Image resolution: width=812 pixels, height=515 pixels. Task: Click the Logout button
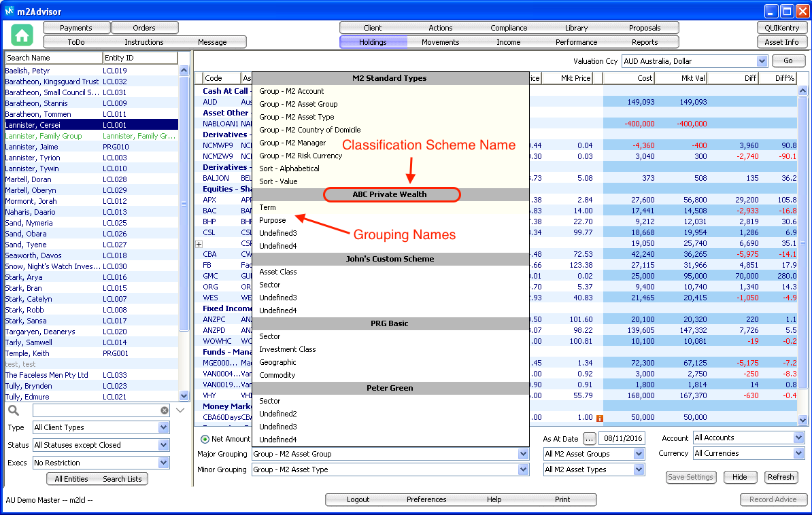coord(358,499)
